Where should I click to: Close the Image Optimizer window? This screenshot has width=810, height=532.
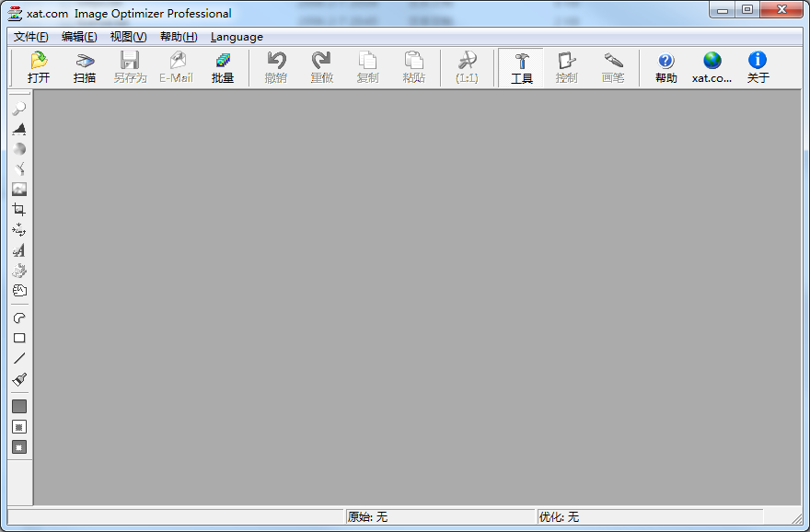(x=781, y=10)
